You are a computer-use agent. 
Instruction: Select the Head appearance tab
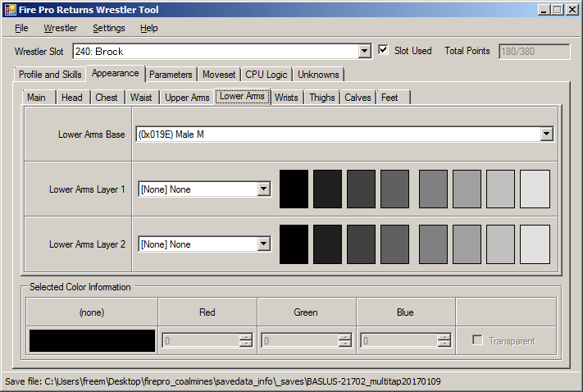click(x=72, y=98)
